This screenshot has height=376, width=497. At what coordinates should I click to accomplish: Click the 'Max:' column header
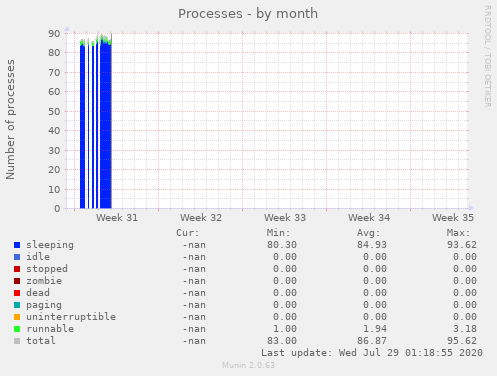[x=458, y=233]
